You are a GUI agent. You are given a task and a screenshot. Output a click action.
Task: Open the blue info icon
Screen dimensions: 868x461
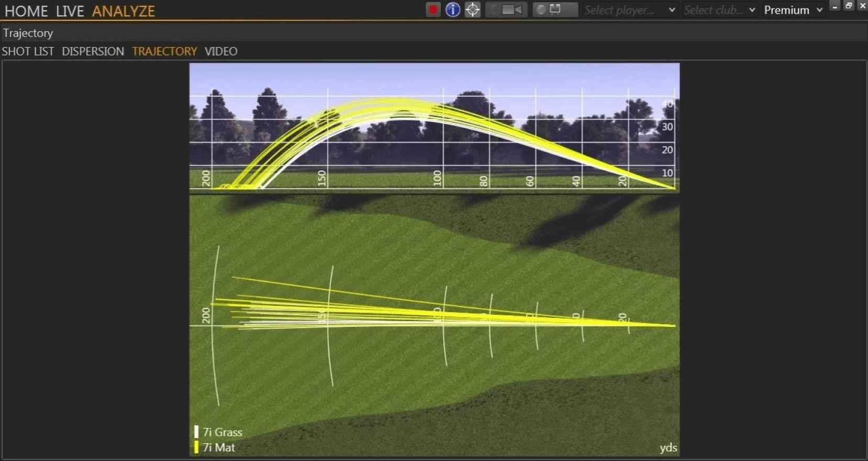pyautogui.click(x=453, y=10)
